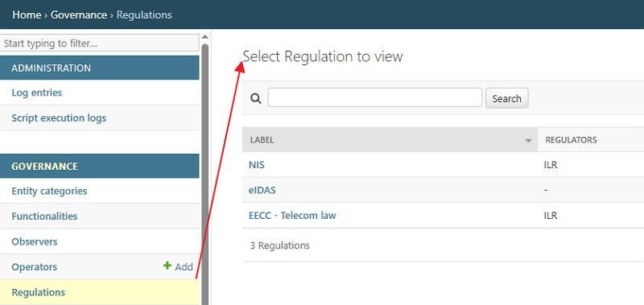Viewport: 644px width, 305px height.
Task: Open the eIDAS regulation
Action: pyautogui.click(x=262, y=191)
